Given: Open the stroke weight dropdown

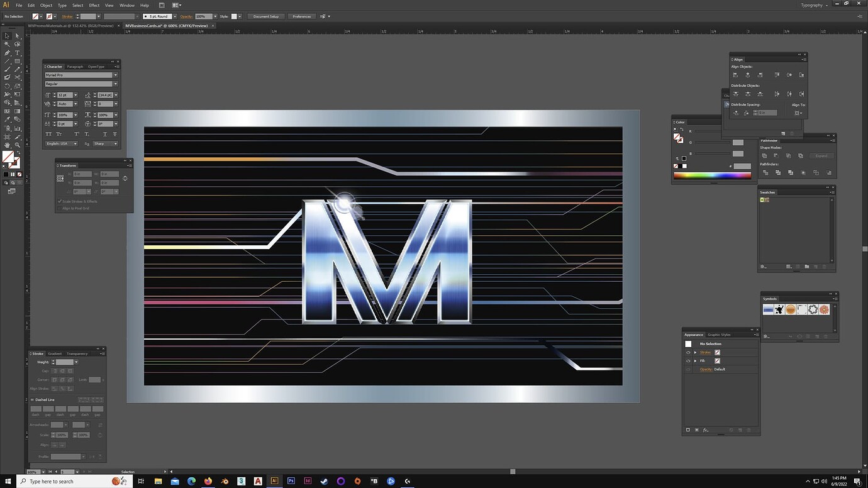Looking at the screenshot, I should (76, 362).
